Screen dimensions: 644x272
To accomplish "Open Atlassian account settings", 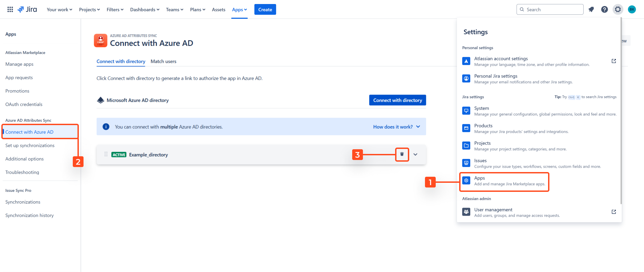I will 539,61.
